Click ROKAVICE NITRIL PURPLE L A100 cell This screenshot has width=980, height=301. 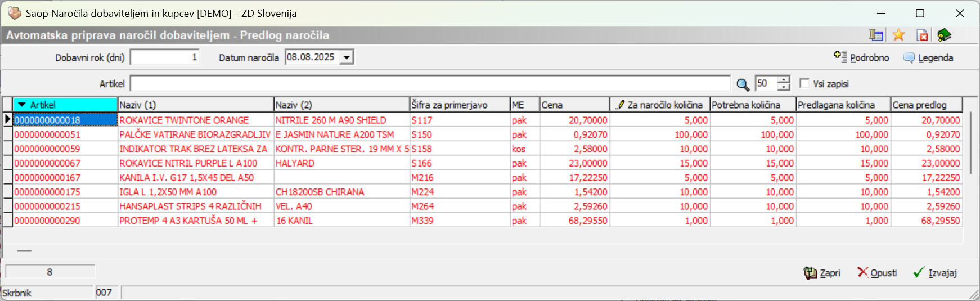pos(195,163)
